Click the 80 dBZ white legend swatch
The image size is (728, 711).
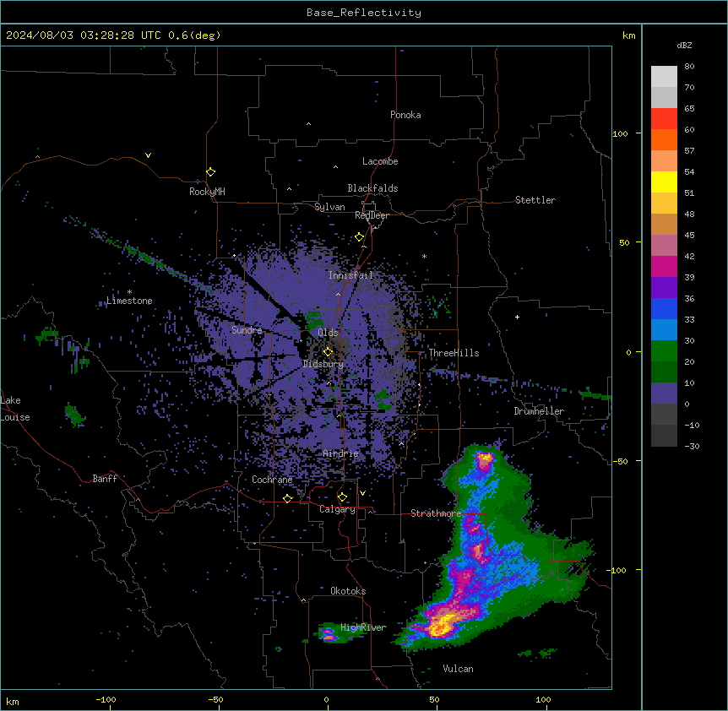coord(664,77)
